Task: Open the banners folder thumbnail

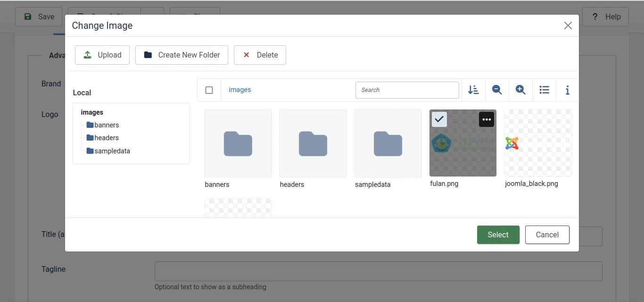Action: pos(238,143)
